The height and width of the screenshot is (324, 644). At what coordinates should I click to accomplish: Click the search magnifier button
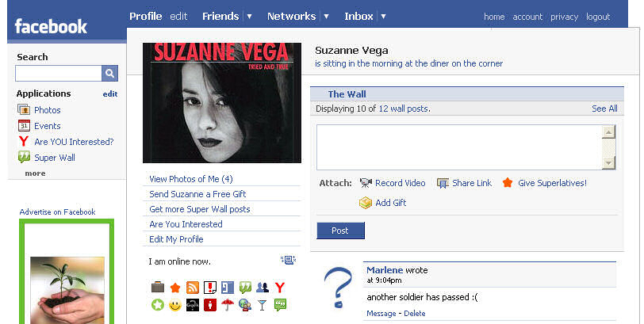coord(109,73)
